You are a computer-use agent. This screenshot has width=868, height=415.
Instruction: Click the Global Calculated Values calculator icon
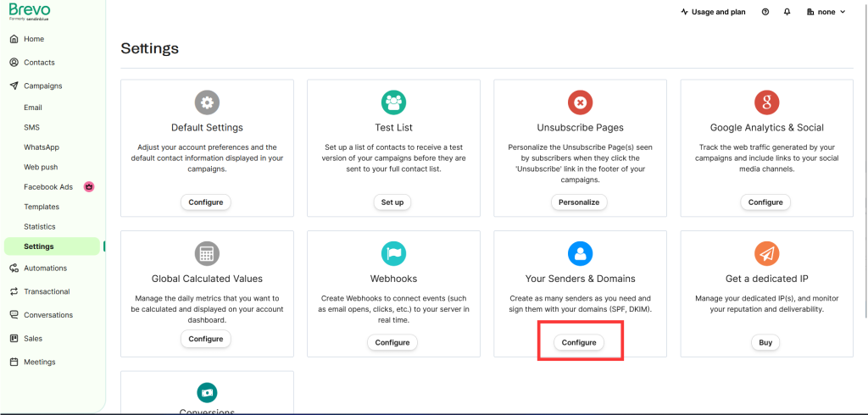[207, 253]
